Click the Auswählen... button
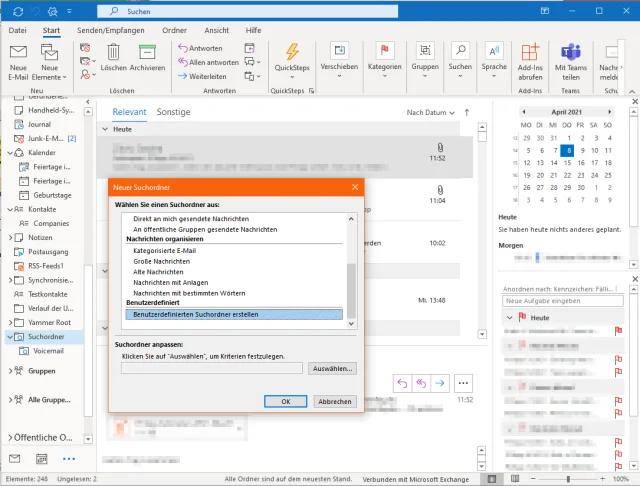The height and width of the screenshot is (486, 640). (x=332, y=368)
